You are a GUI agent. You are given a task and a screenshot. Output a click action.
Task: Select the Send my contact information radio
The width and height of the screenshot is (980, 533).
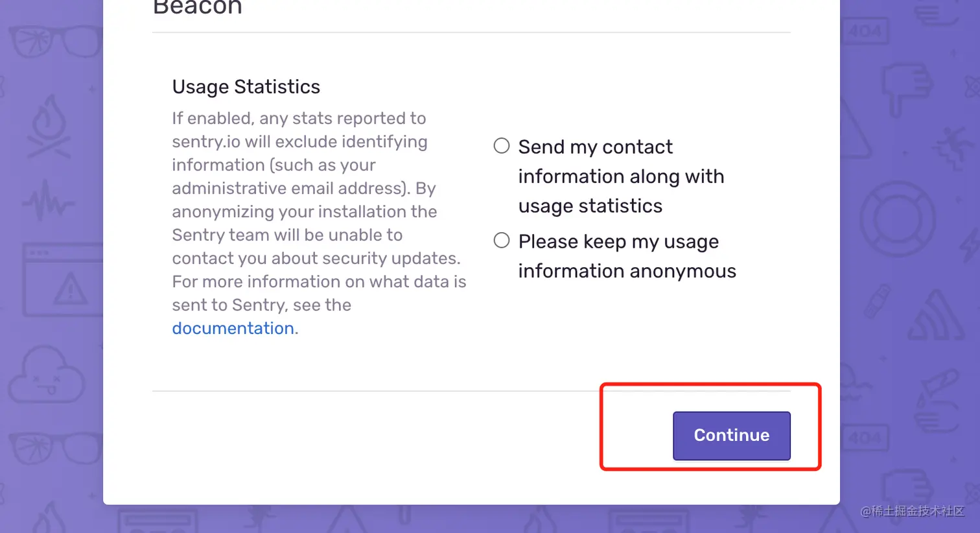click(x=502, y=146)
